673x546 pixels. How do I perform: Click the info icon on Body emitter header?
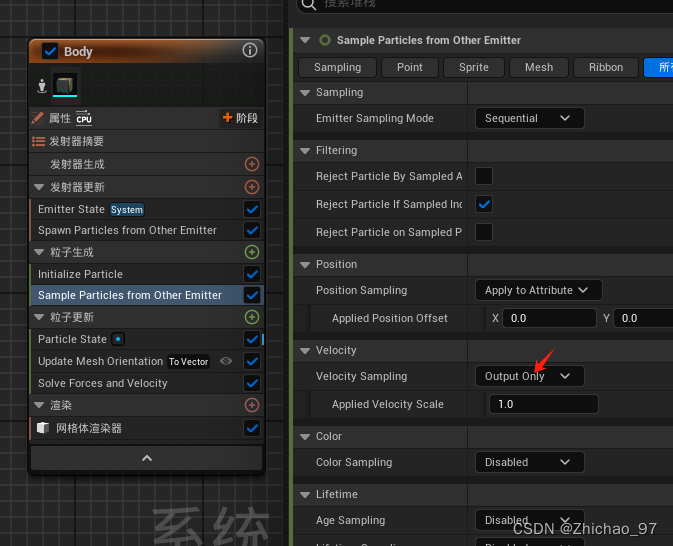(249, 51)
